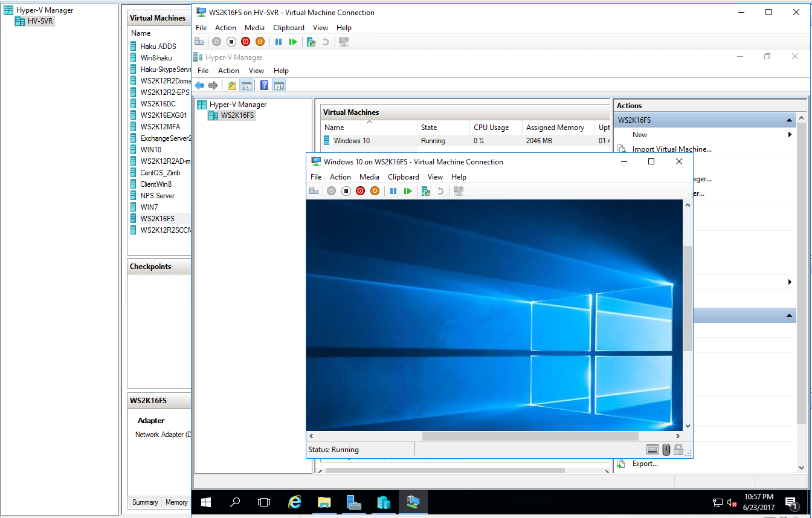Switch to Memory tab in host Hyper-V Manager
The image size is (812, 518).
pyautogui.click(x=176, y=502)
